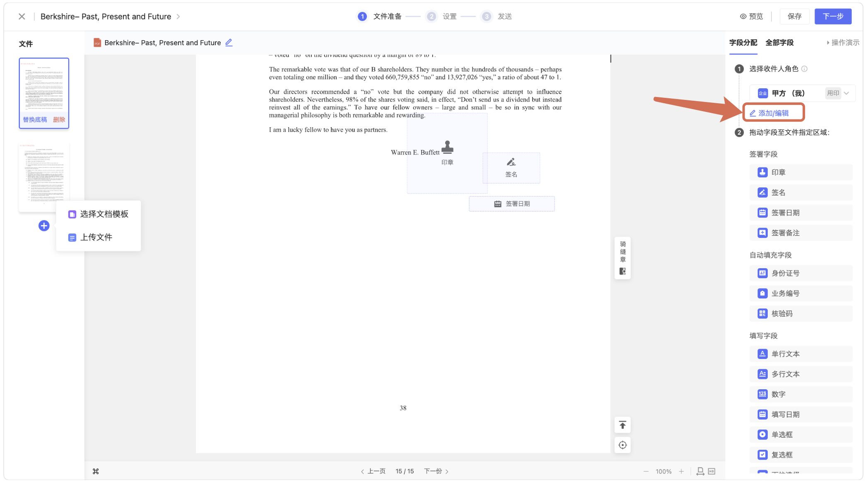
Task: Click the keyboard shortcut command icon
Action: click(96, 471)
